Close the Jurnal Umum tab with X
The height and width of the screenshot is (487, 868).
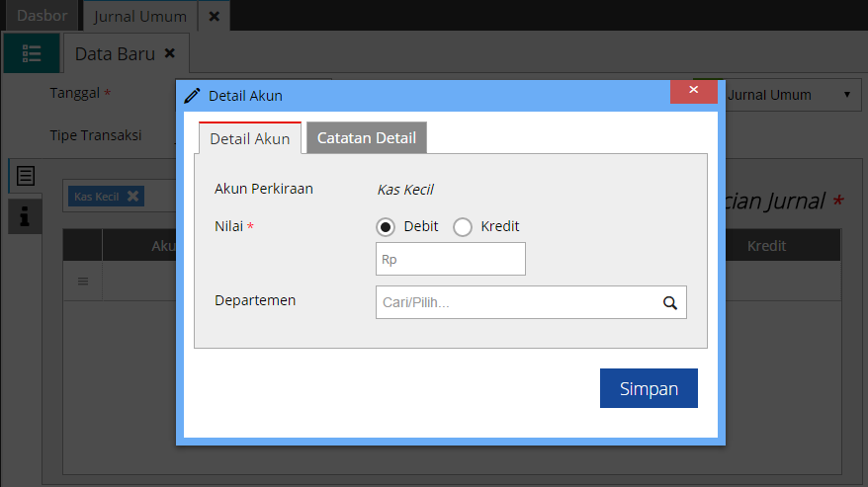pyautogui.click(x=214, y=16)
